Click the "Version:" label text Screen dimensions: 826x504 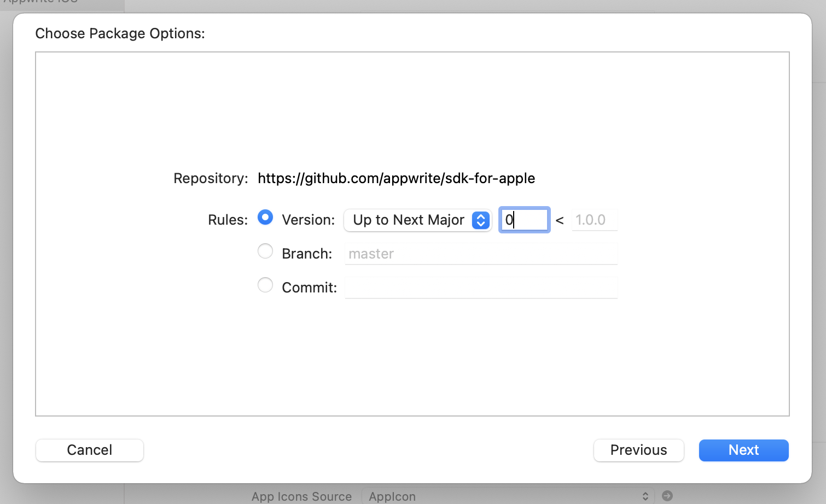pyautogui.click(x=308, y=220)
